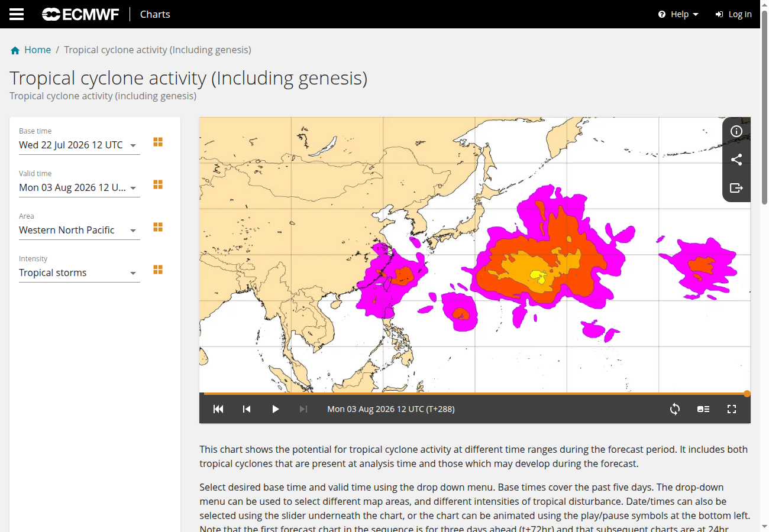Open grid selector next to Base time

158,142
